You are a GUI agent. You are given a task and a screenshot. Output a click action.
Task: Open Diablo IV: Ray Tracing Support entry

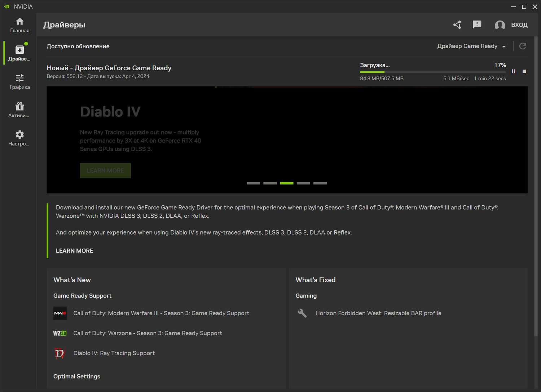(114, 353)
